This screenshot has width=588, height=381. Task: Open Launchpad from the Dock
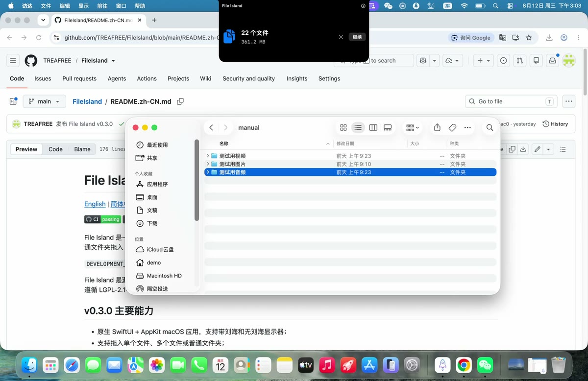50,365
